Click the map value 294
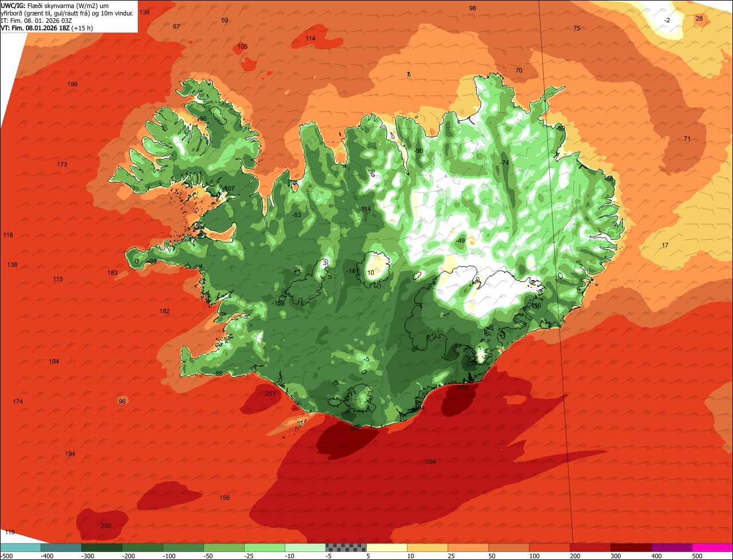 (431, 462)
